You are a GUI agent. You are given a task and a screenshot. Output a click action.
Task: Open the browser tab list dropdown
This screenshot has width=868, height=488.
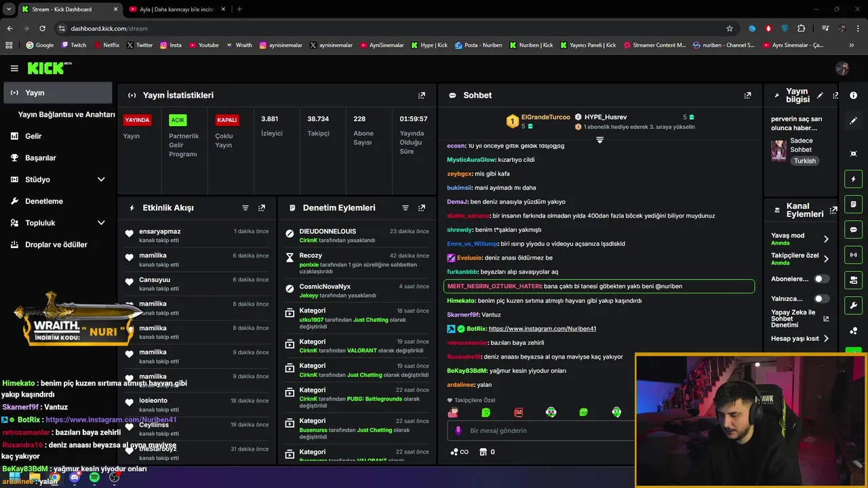[9, 9]
